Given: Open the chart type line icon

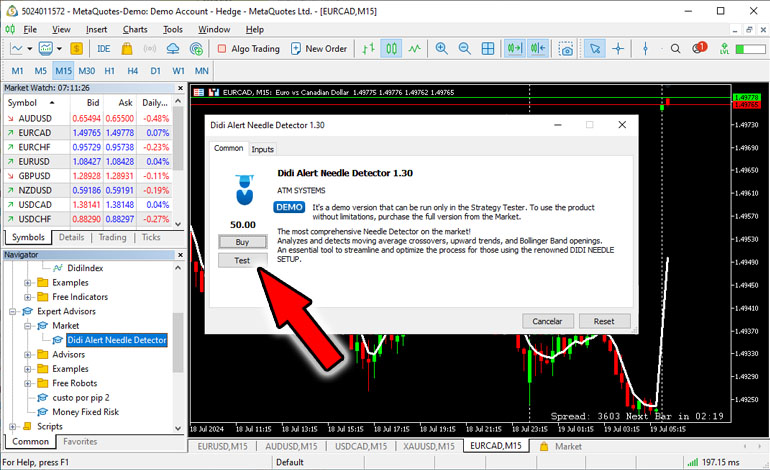Looking at the screenshot, I should tap(17, 49).
